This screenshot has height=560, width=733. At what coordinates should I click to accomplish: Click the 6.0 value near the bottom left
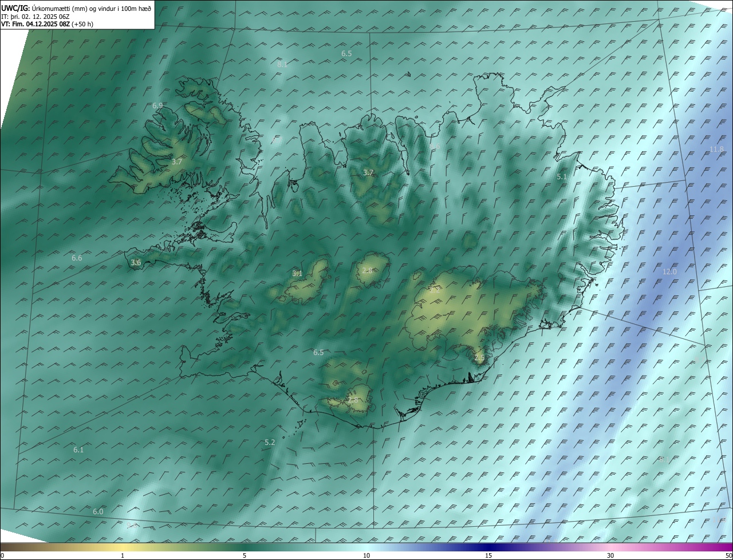(x=98, y=512)
